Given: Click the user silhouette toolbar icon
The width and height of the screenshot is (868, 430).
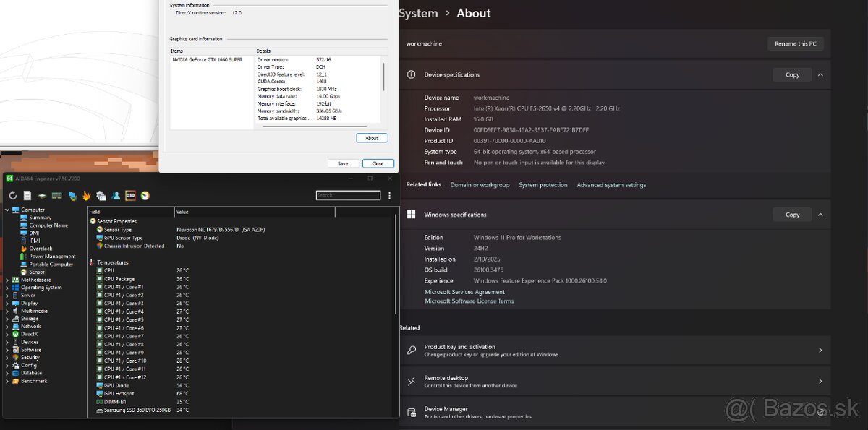Looking at the screenshot, I should (116, 195).
